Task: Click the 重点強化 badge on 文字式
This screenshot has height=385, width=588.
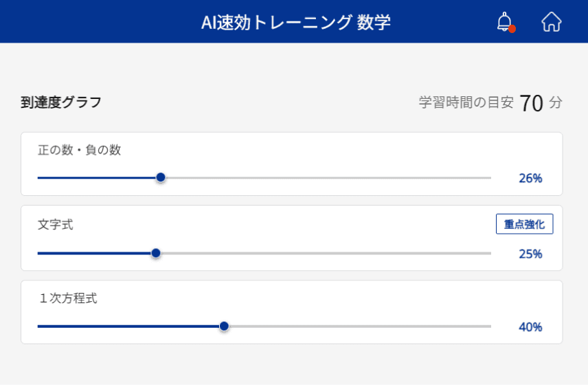Action: (x=524, y=224)
